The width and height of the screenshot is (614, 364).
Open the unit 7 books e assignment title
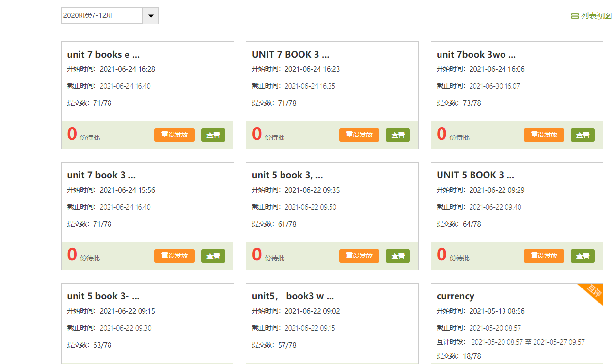103,55
